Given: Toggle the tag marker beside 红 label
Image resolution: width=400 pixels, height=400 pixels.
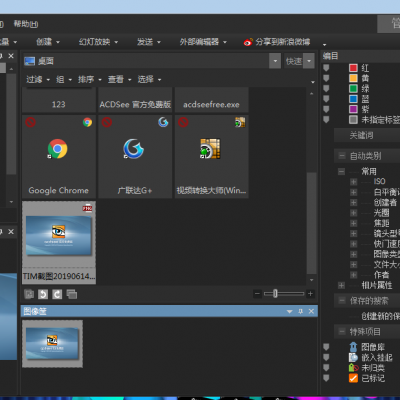Looking at the screenshot, I should pos(326,68).
